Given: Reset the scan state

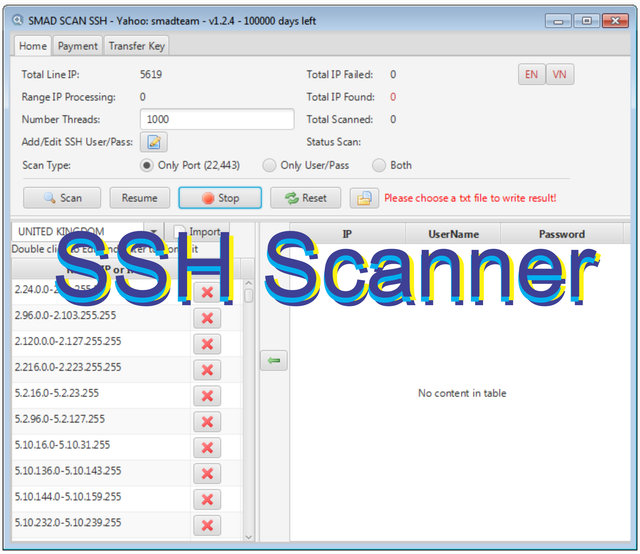Looking at the screenshot, I should (306, 198).
